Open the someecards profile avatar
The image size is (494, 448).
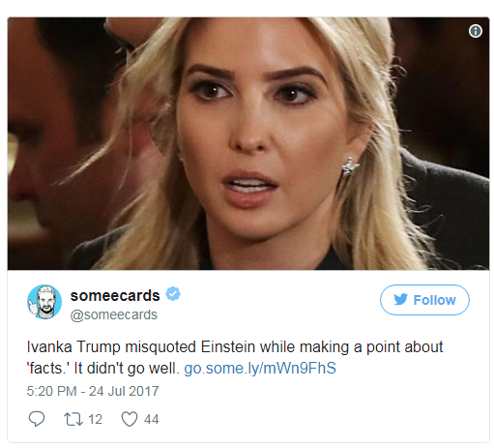pos(44,302)
